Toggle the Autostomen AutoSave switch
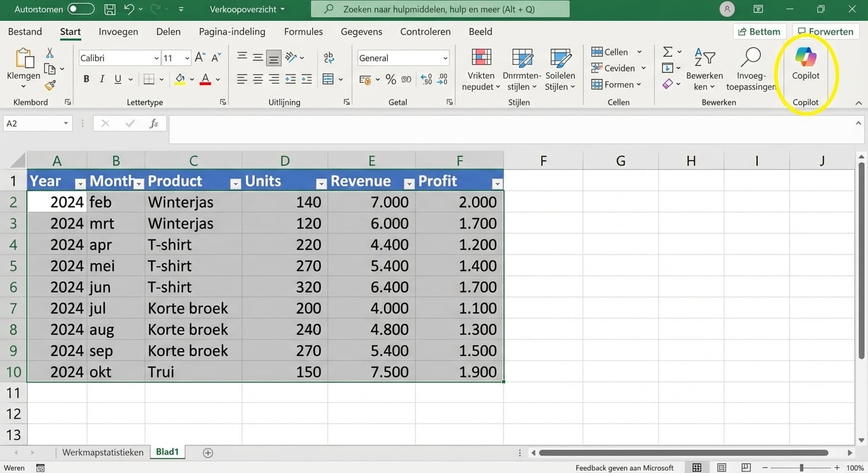This screenshot has width=868, height=473. click(x=83, y=9)
